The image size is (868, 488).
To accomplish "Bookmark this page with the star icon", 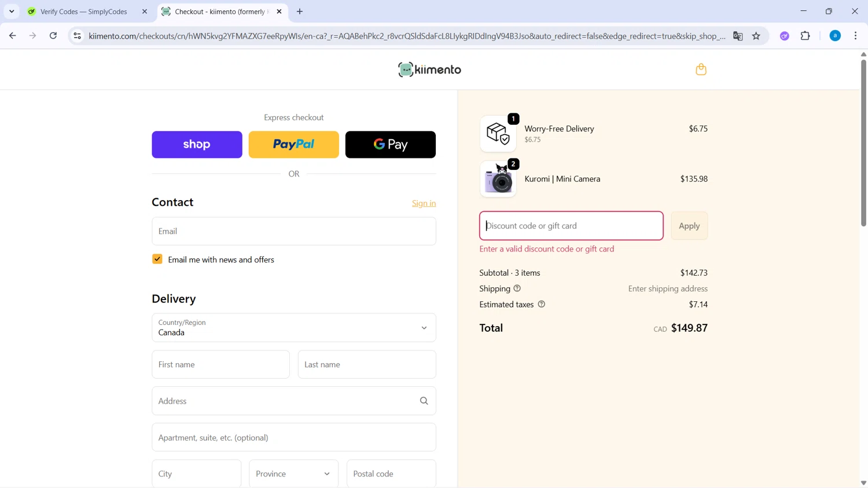I will (756, 36).
